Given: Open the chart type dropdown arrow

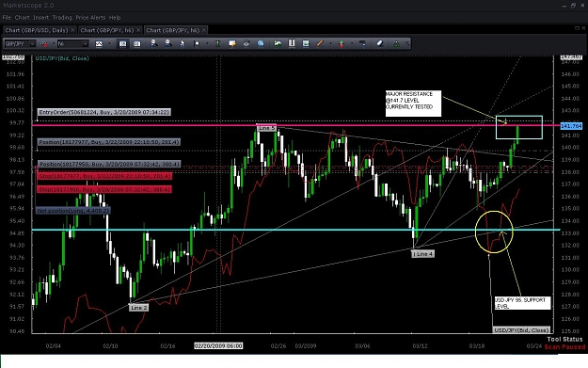Looking at the screenshot, I should point(109,44).
